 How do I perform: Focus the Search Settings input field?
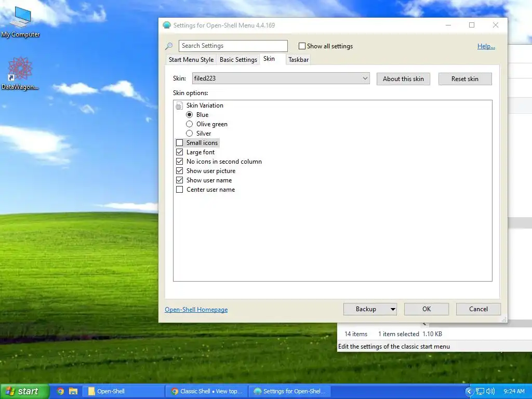(x=233, y=46)
